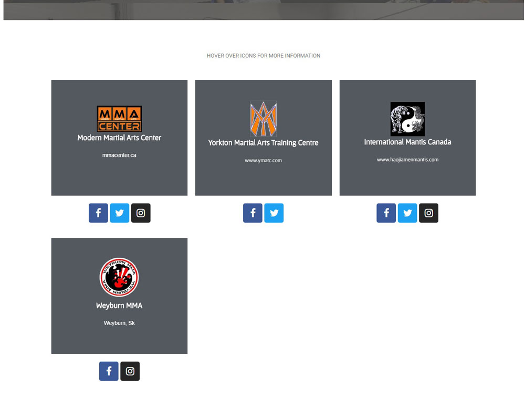Open Yorkton Martial Arts Training Centre Facebook icon
Screen dimensions: 525x420
(253, 213)
